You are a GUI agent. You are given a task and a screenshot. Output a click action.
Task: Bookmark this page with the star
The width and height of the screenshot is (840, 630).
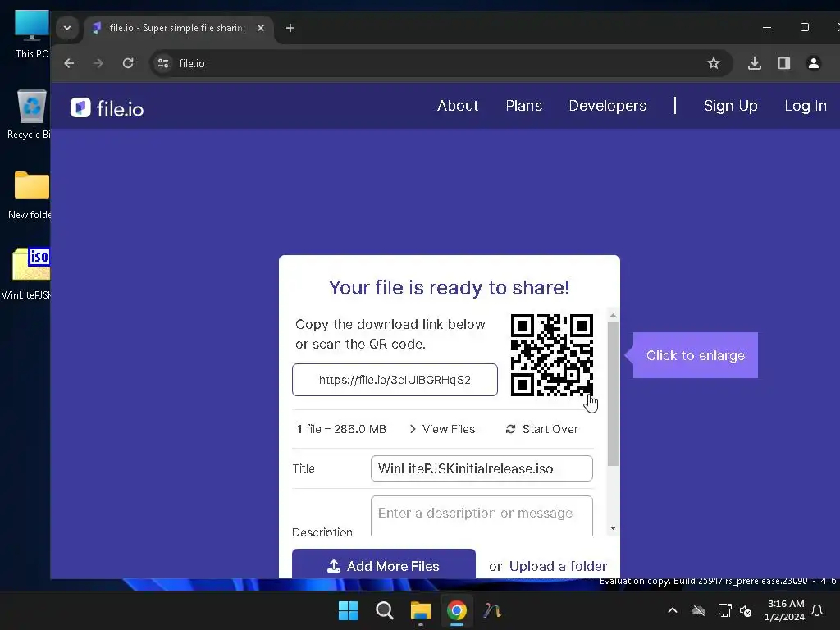(713, 63)
